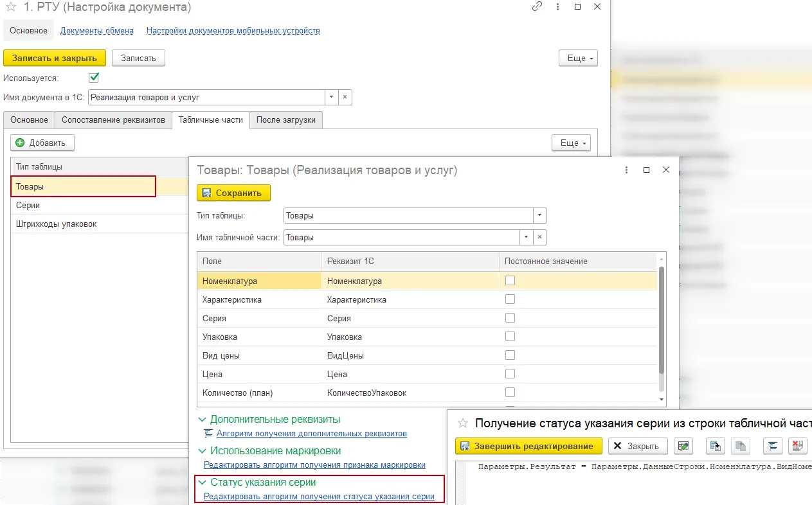Star the Получение статуса указания серии window

462,423
